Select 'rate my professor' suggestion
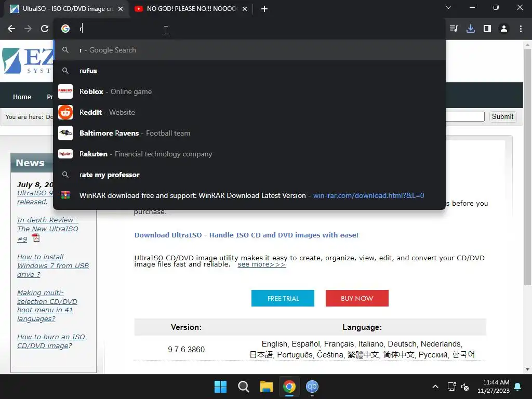 (x=249, y=175)
